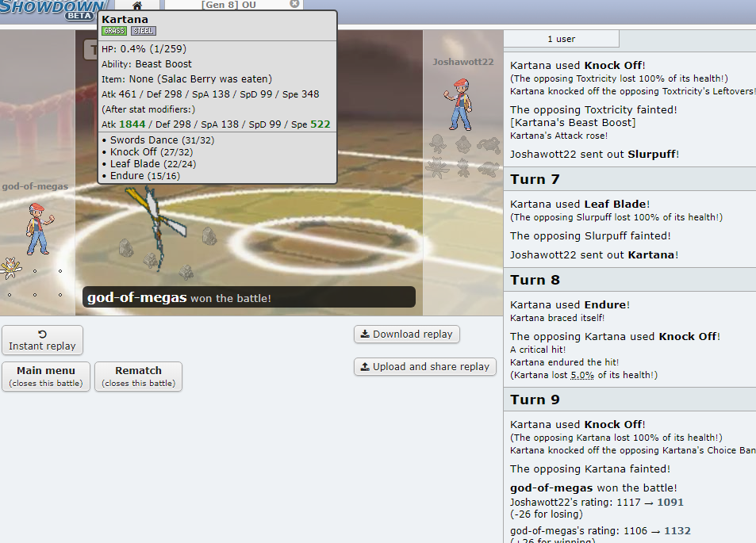756x543 pixels.
Task: Select the "[Kartana's Beast Boost]" log line
Action: [x=573, y=122]
